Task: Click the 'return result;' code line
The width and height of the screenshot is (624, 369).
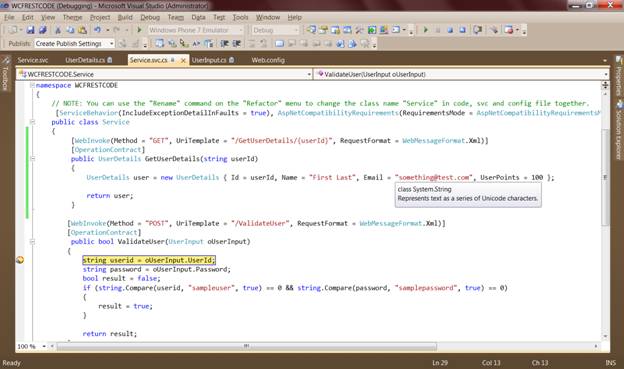Action: coord(109,334)
